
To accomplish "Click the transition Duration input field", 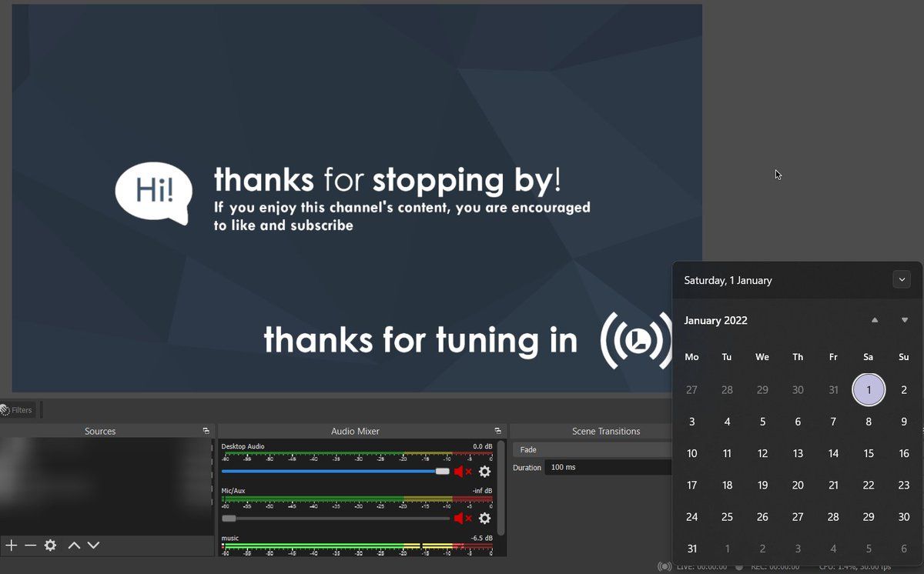I will 608,468.
